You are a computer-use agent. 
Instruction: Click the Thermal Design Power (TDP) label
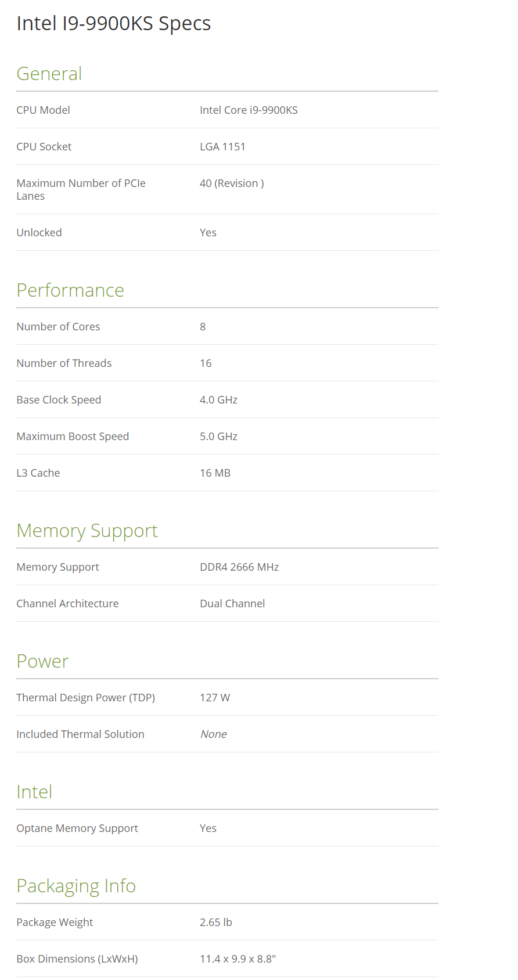point(85,698)
